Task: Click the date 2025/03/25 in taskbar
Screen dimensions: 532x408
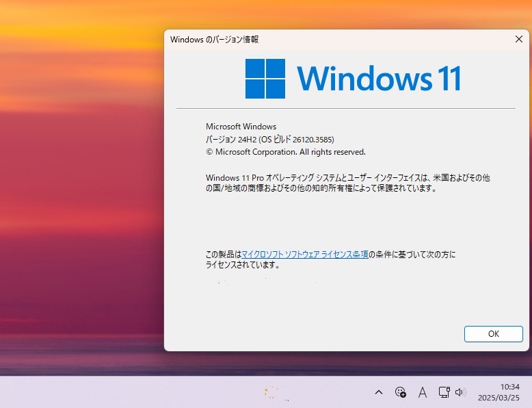Action: click(x=498, y=398)
